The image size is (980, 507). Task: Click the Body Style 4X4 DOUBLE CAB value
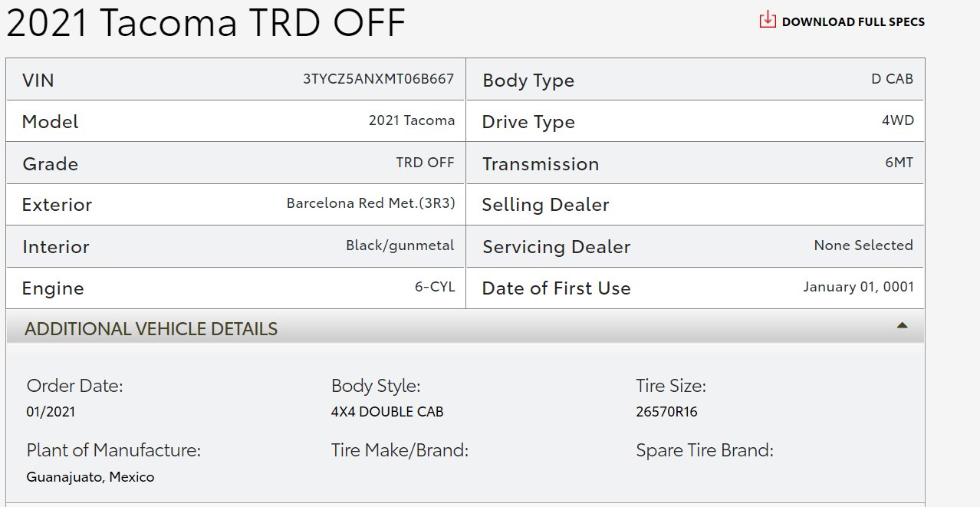[387, 412]
